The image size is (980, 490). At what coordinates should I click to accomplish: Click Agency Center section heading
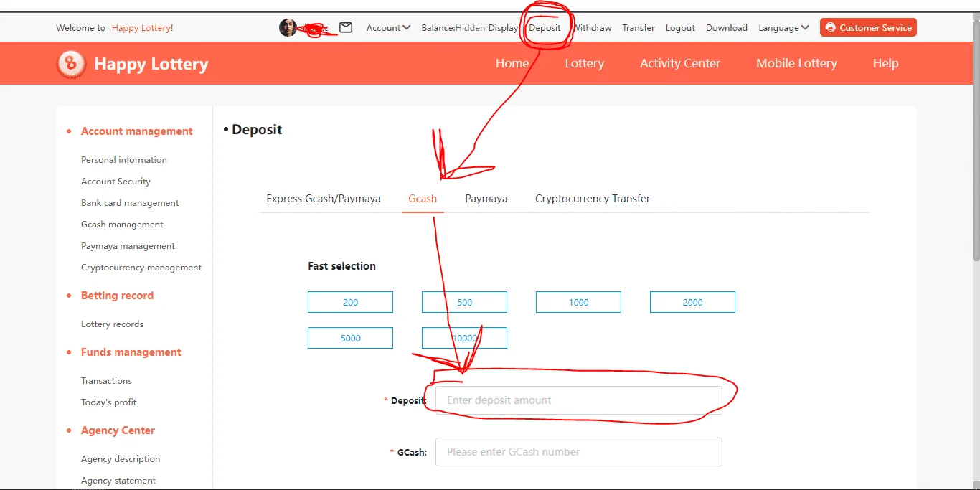[118, 430]
